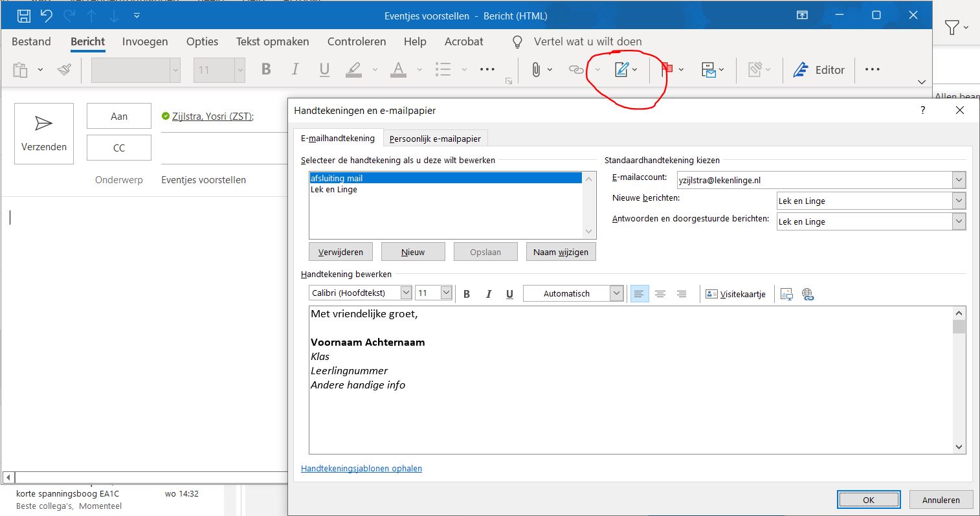Center align the signature text
This screenshot has width=980, height=516.
click(x=660, y=294)
